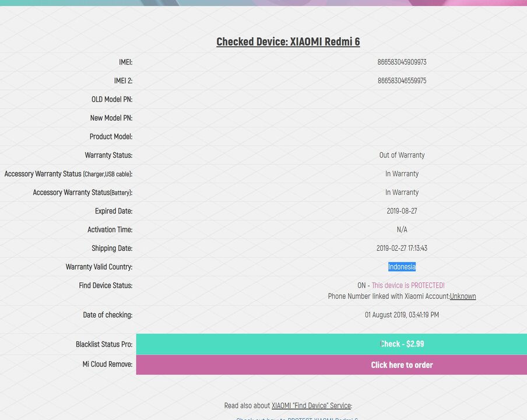Viewport: 527px width, 420px height.
Task: Click the IMEI 2: label
Action: [123, 80]
